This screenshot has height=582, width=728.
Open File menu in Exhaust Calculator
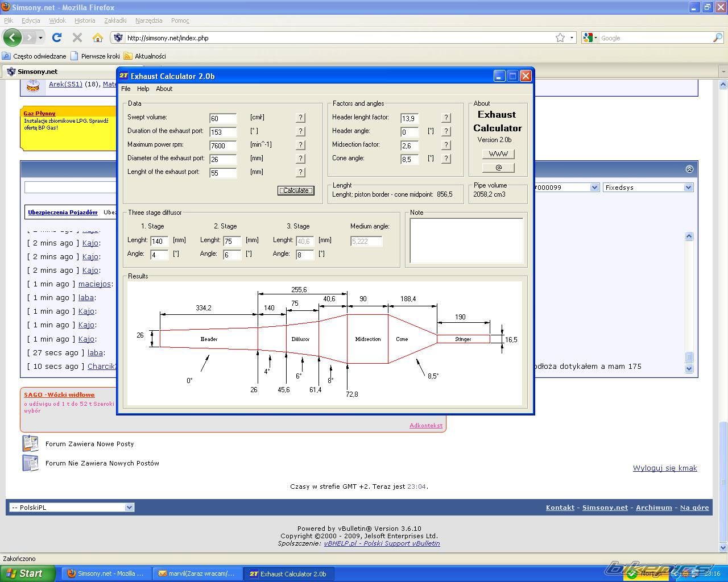click(126, 89)
